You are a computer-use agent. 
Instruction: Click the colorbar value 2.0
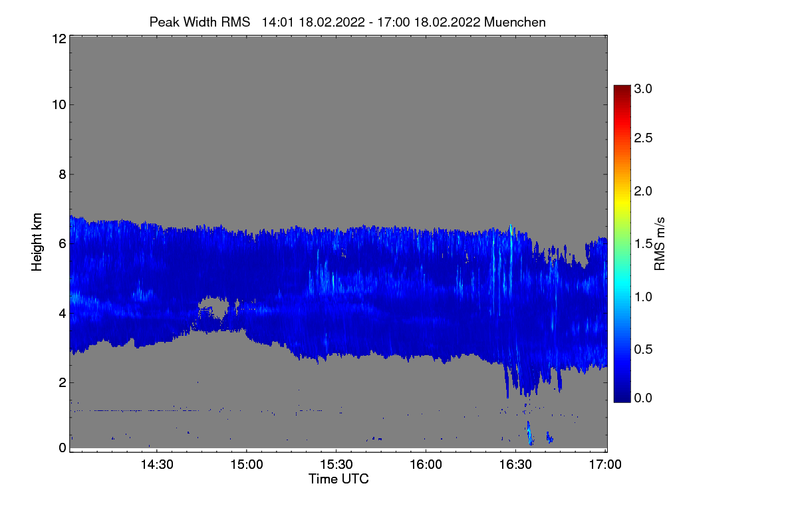643,191
